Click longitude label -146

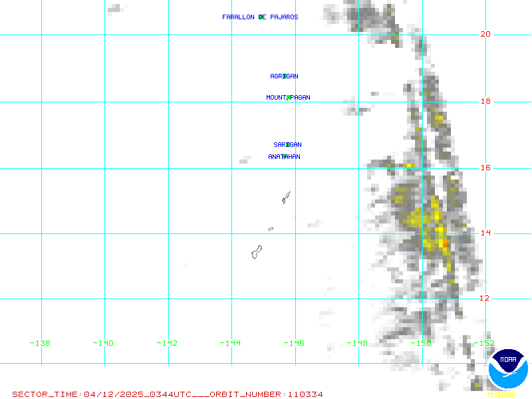pyautogui.click(x=294, y=343)
